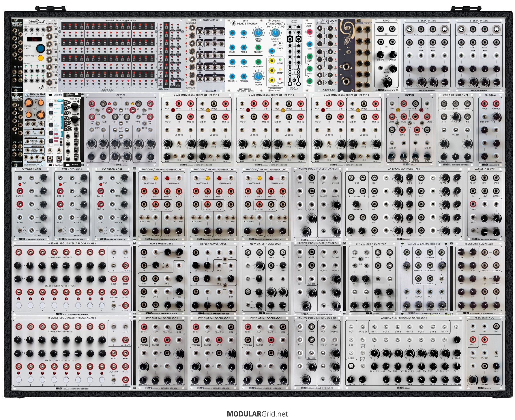Click the green OUT 1 jack on ASR

[309, 56]
